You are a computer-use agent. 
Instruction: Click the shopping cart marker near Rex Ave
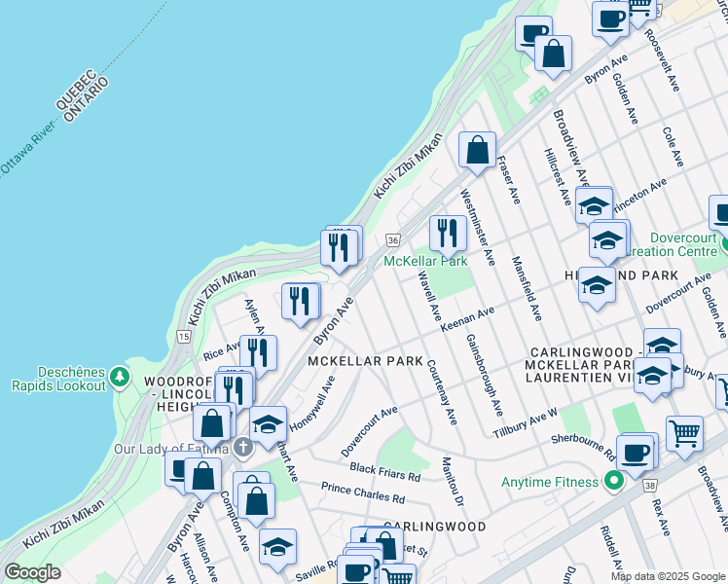(x=685, y=433)
